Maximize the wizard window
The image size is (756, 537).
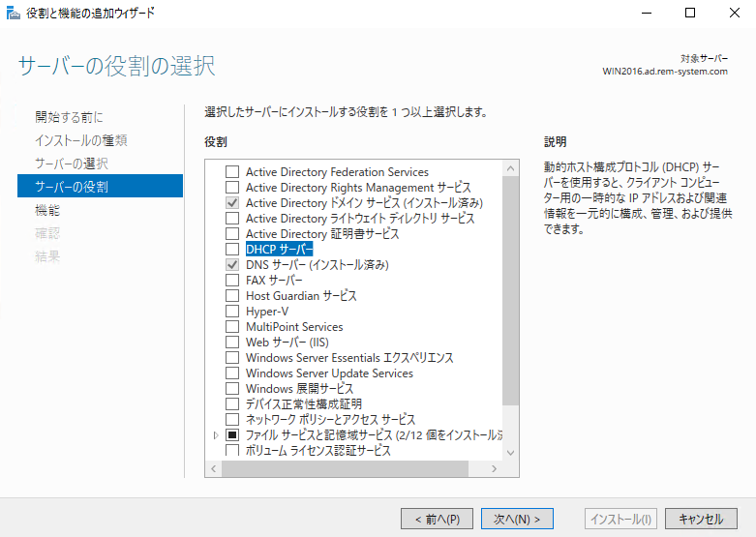[690, 13]
